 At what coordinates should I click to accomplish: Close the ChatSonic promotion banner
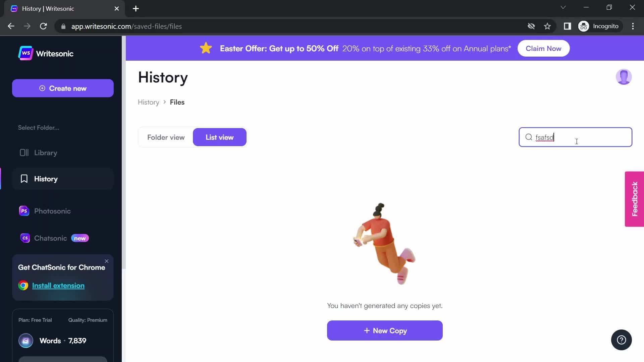(x=107, y=261)
